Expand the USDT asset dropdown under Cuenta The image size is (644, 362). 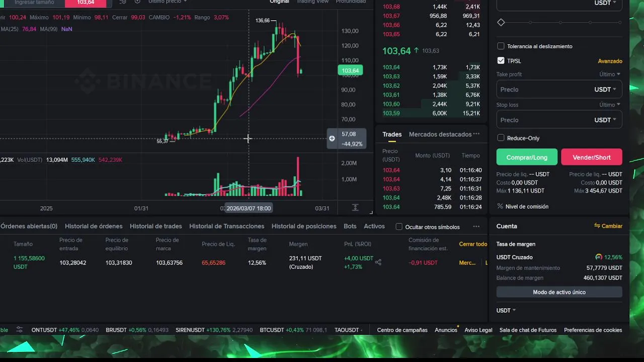tap(506, 311)
